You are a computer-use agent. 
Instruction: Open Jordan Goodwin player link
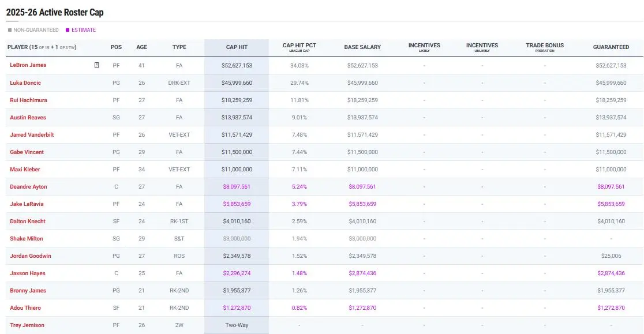pyautogui.click(x=31, y=256)
